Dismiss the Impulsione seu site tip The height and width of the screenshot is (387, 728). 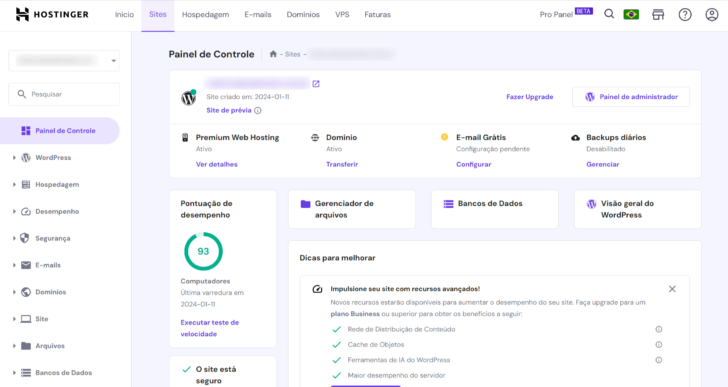[x=672, y=289]
